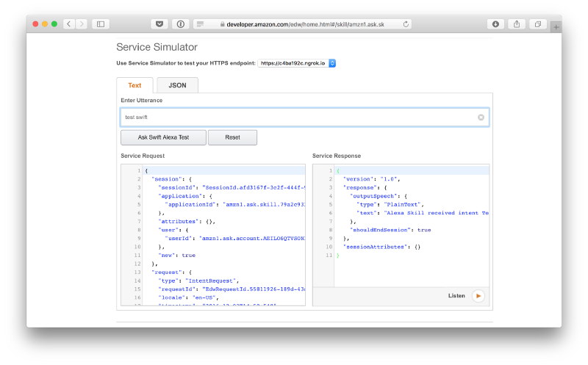The width and height of the screenshot is (588, 365).
Task: Open the HTTPS endpoint dropdown
Action: 297,63
